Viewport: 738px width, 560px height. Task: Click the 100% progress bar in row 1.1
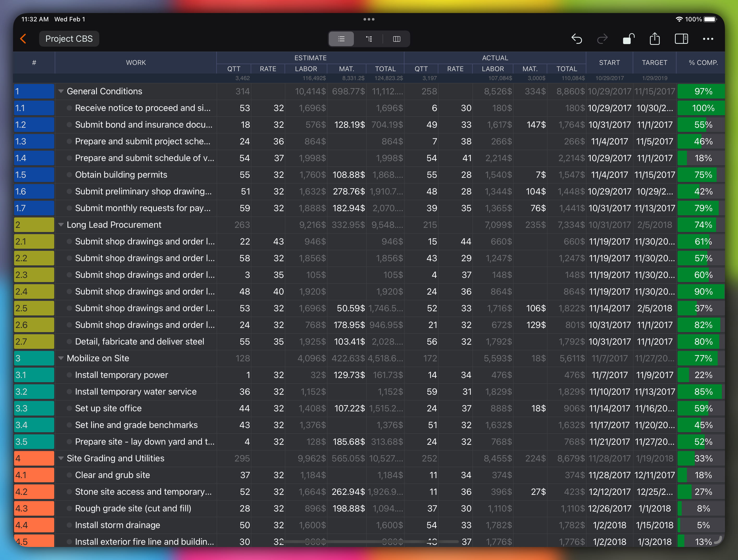(x=701, y=108)
